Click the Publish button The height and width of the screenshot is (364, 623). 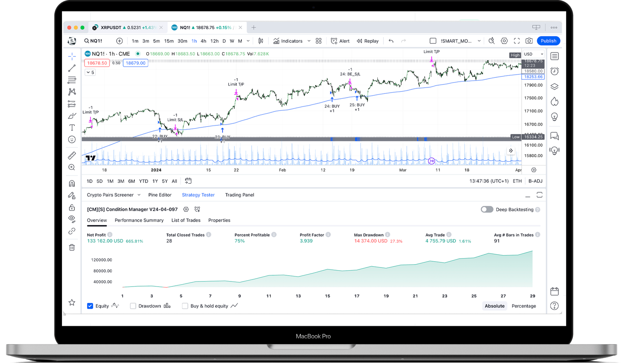(x=548, y=40)
